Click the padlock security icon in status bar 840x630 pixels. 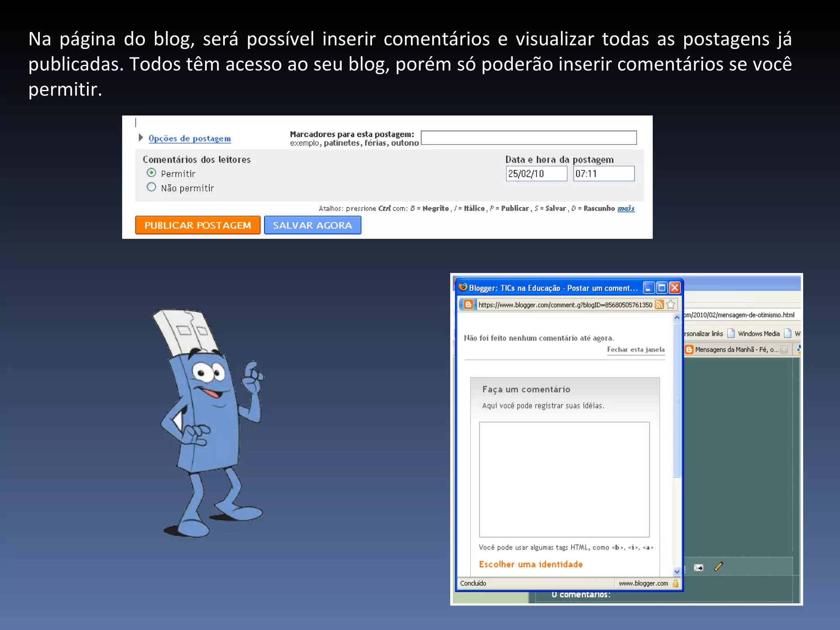[x=676, y=583]
